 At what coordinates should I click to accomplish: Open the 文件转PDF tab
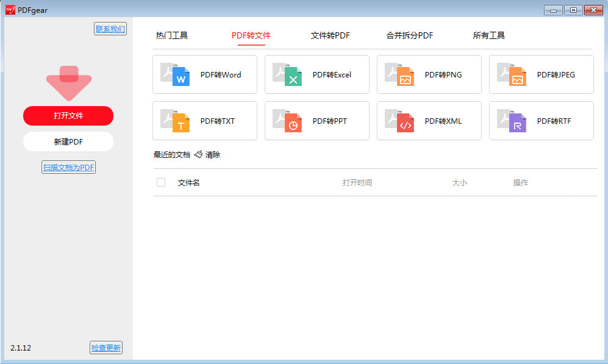tap(330, 35)
